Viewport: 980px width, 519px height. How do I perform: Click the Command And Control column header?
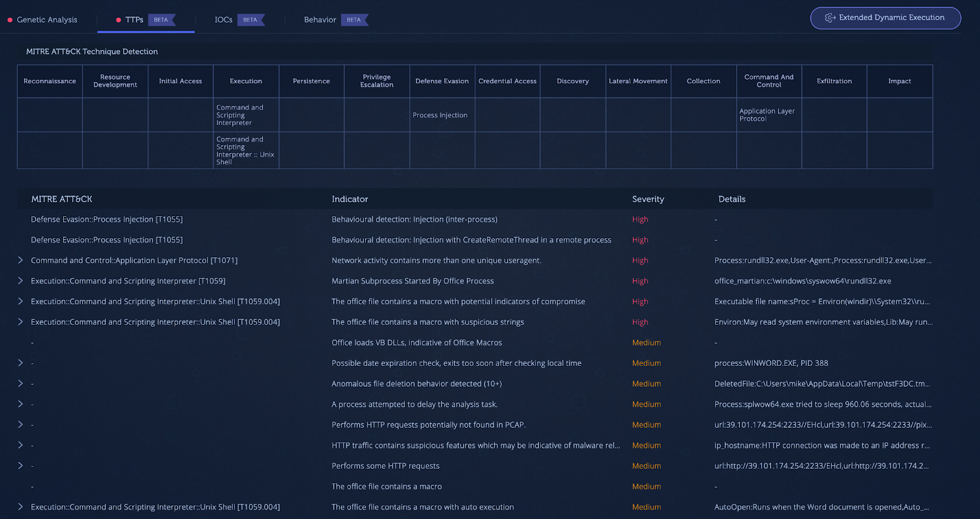coord(769,81)
